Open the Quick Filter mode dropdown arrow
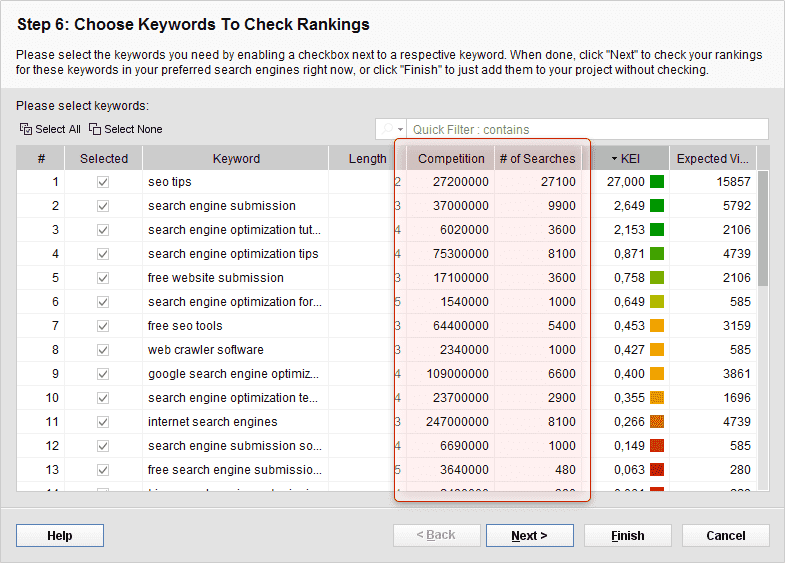Viewport: 785px width, 563px height. (400, 130)
